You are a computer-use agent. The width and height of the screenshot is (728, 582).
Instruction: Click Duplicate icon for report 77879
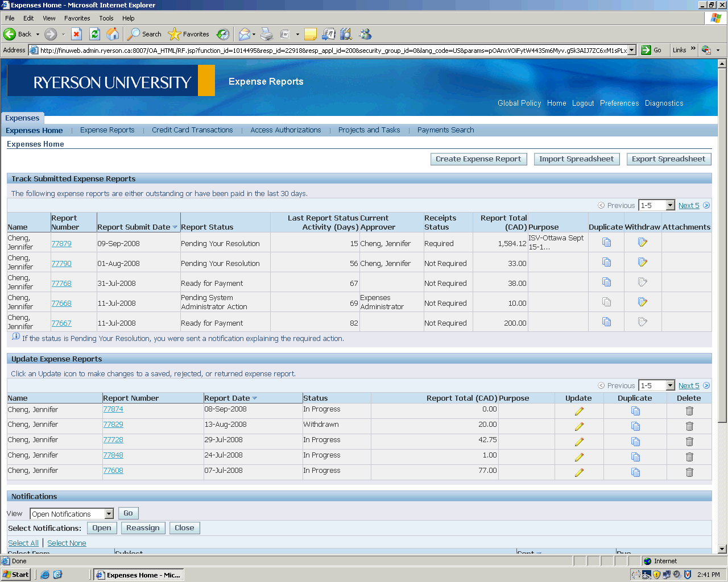click(606, 243)
